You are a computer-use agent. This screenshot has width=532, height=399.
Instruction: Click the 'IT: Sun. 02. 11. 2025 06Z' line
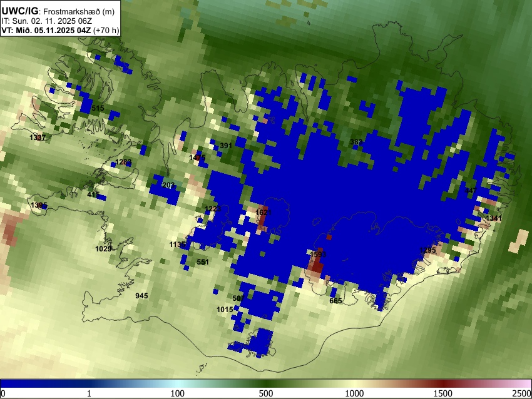(x=46, y=21)
